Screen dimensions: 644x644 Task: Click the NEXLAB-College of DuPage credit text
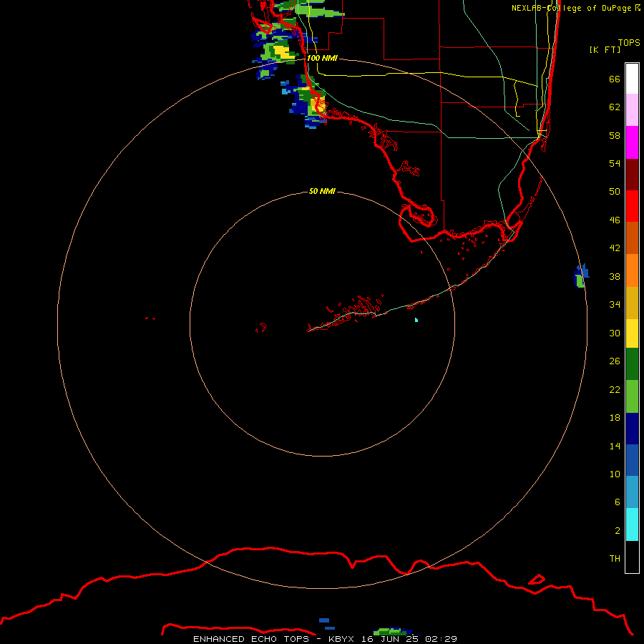(x=575, y=8)
